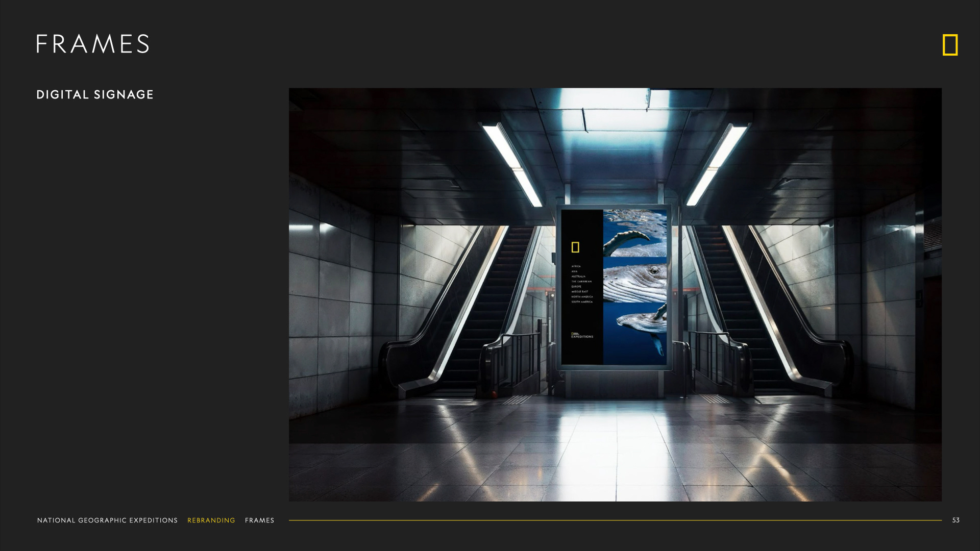Click the top whale fin image panel
The image size is (980, 551).
point(635,233)
